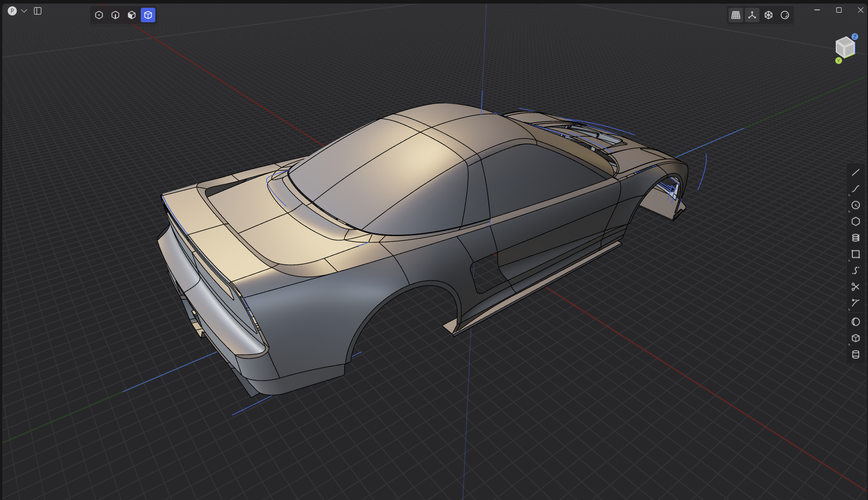This screenshot has width=868, height=500.
Task: Select the Cylinder tool
Action: click(856, 355)
